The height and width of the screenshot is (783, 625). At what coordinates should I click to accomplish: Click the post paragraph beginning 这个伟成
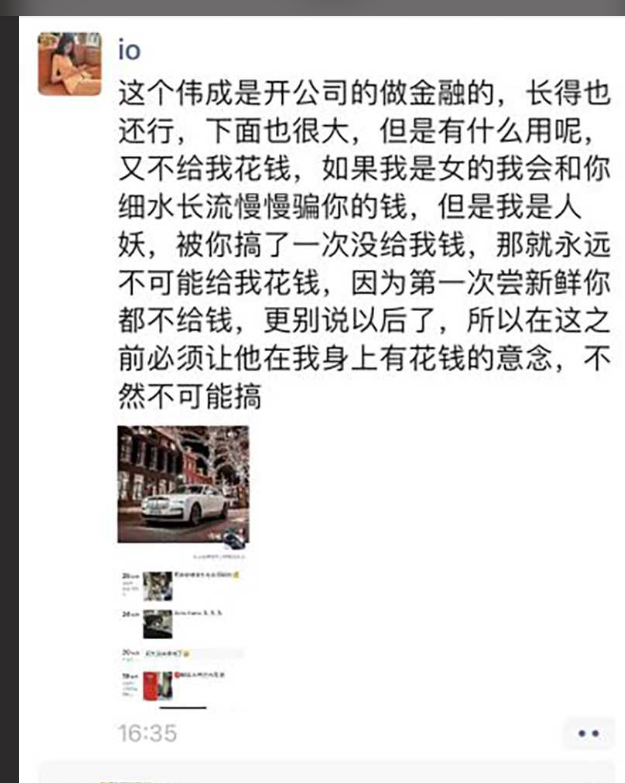click(x=364, y=245)
